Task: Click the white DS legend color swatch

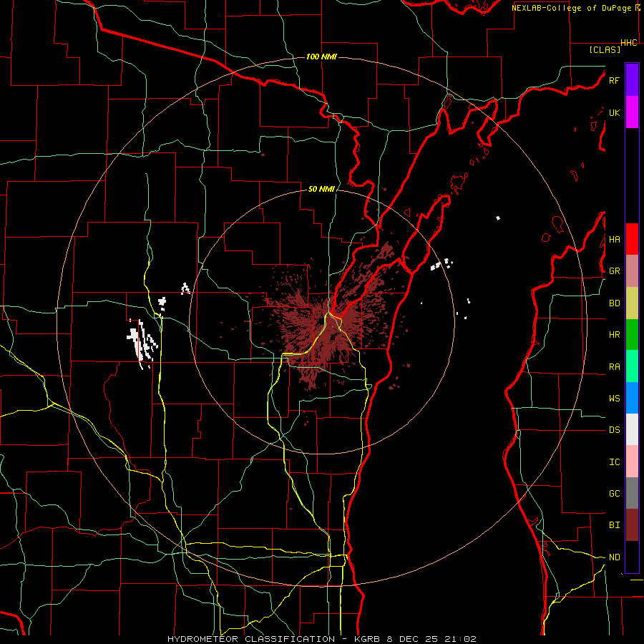Action: pos(632,429)
